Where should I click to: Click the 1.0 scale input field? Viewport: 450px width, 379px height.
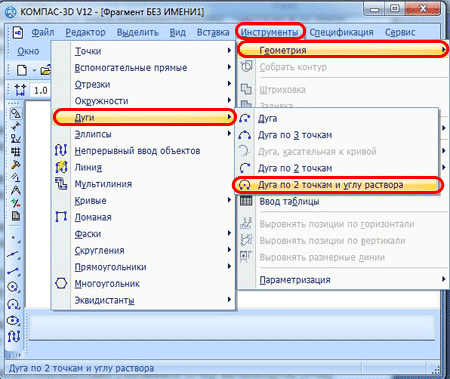[40, 90]
